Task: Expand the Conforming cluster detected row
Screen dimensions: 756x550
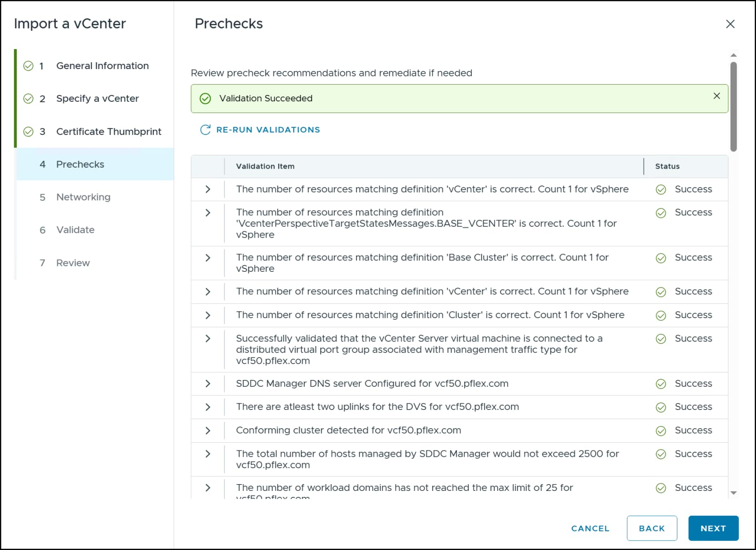Action: click(208, 430)
